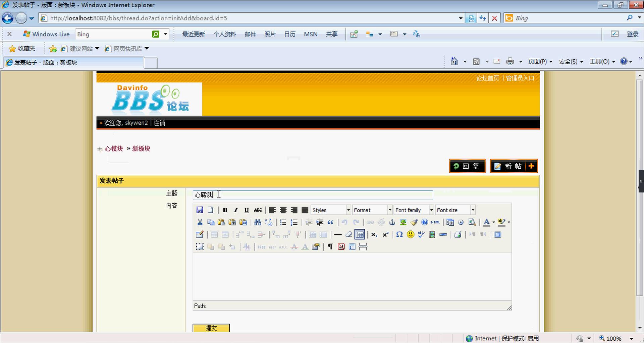
Task: Click the Save icon in editor toolbar
Action: 200,210
